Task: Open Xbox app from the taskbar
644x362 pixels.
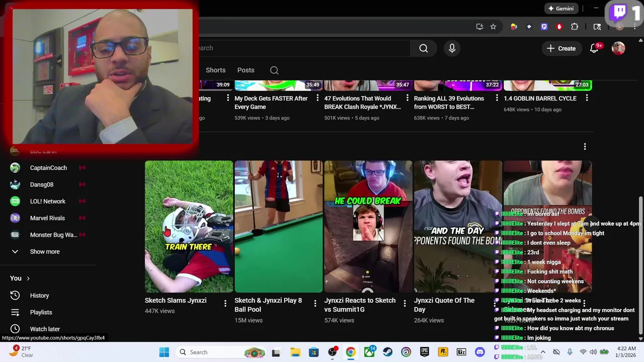Action: click(x=369, y=352)
